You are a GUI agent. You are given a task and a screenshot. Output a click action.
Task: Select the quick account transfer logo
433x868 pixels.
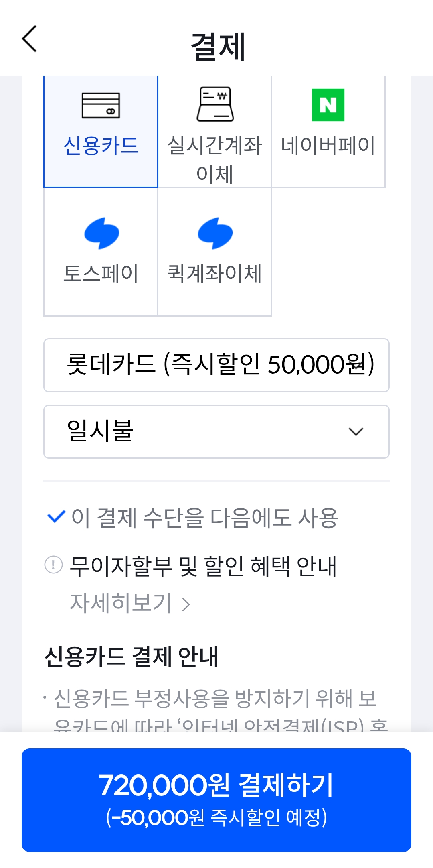tap(215, 233)
